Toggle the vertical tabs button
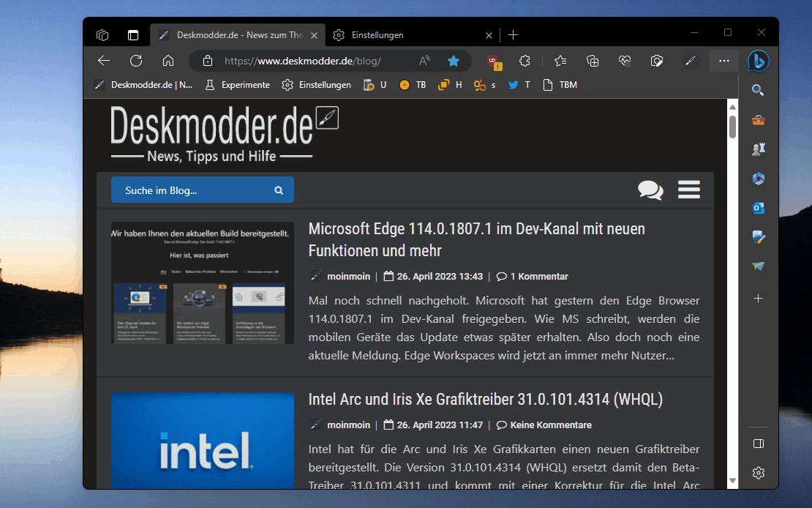 [x=133, y=34]
